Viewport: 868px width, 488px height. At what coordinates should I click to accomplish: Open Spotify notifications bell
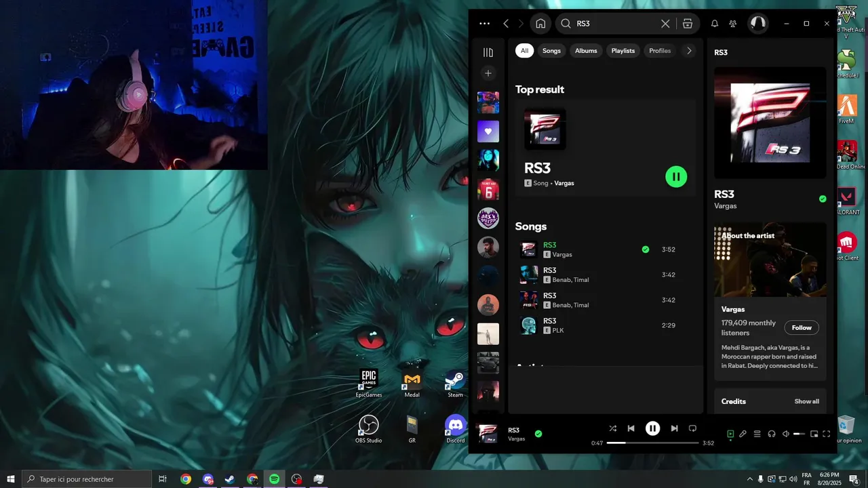coord(715,24)
